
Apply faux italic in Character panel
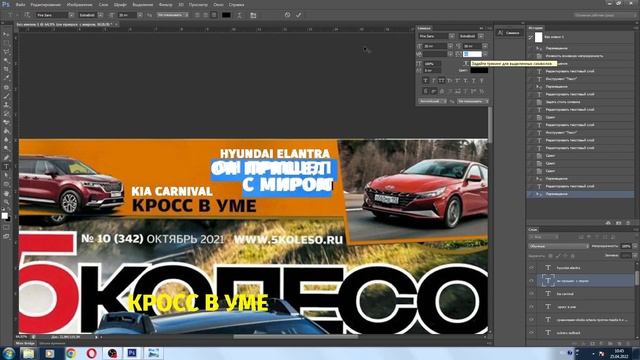[x=433, y=81]
